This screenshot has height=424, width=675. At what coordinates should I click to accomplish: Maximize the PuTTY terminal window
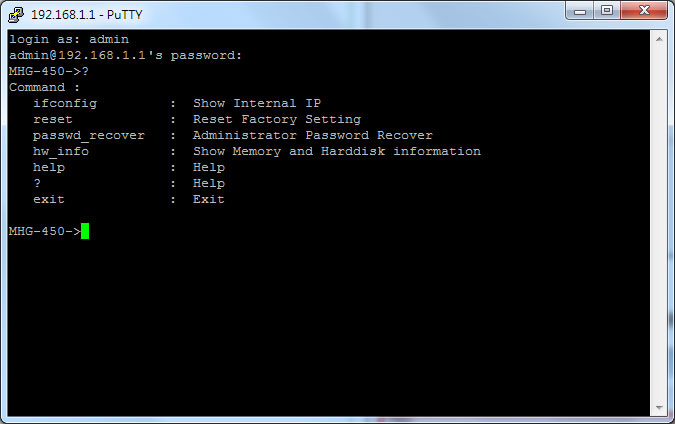pyautogui.click(x=607, y=11)
